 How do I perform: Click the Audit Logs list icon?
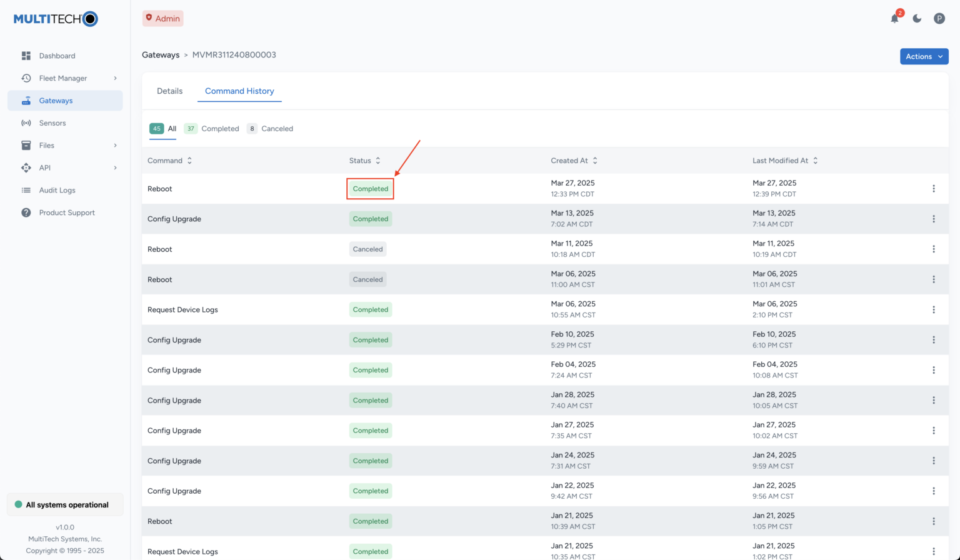(x=26, y=190)
